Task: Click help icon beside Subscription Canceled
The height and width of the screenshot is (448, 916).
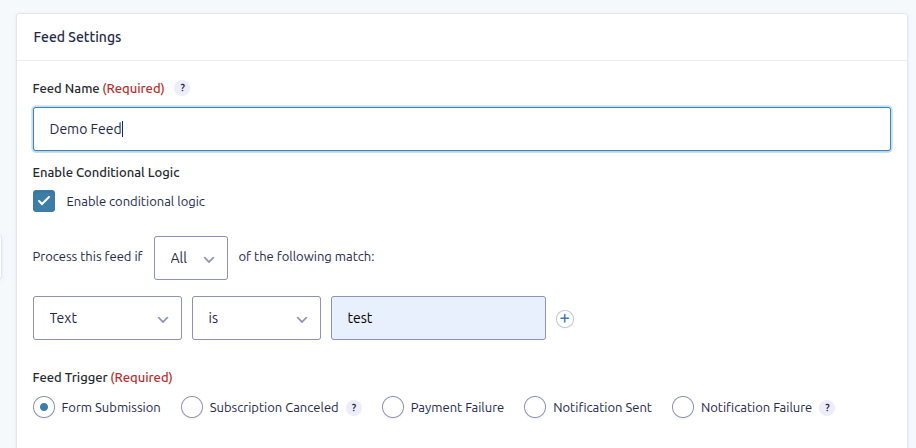Action: tap(354, 408)
